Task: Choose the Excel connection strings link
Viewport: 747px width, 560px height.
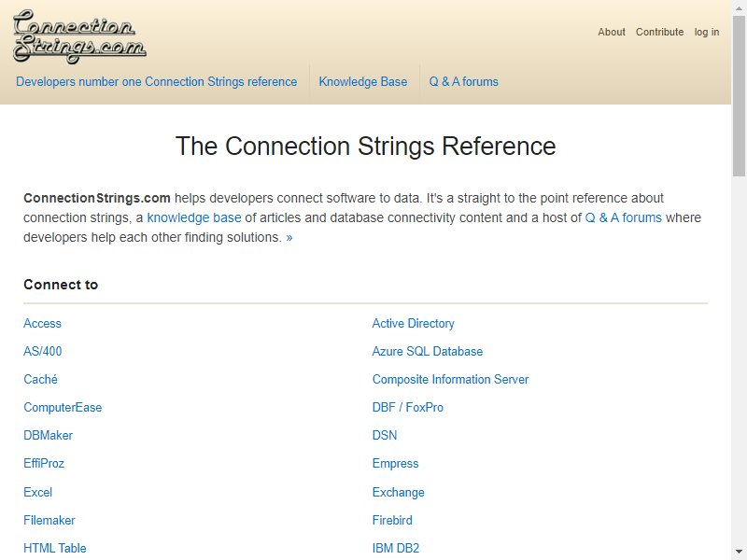Action: [x=37, y=493]
